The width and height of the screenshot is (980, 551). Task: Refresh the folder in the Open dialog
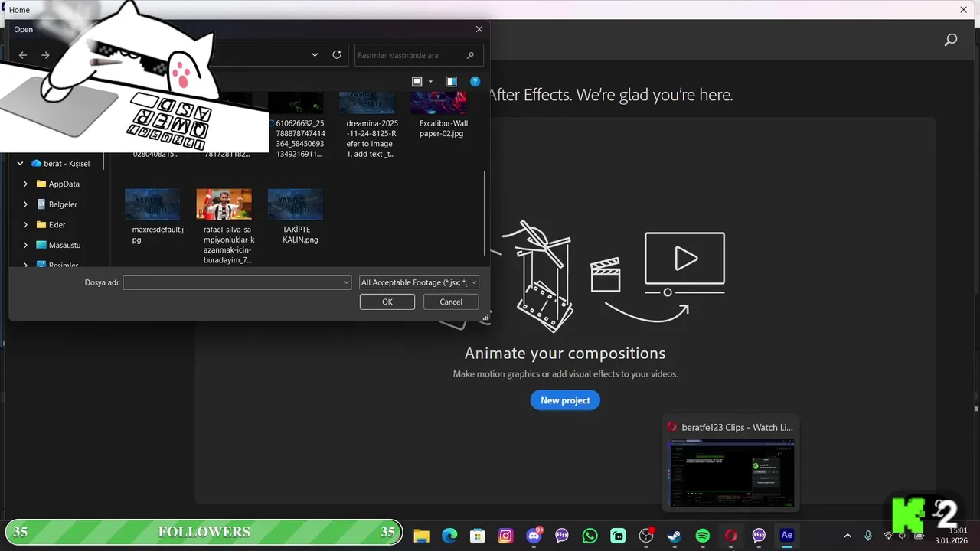tap(337, 55)
